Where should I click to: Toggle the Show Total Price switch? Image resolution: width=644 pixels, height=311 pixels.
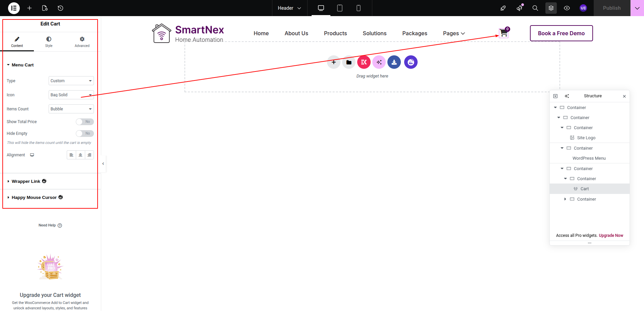(85, 122)
